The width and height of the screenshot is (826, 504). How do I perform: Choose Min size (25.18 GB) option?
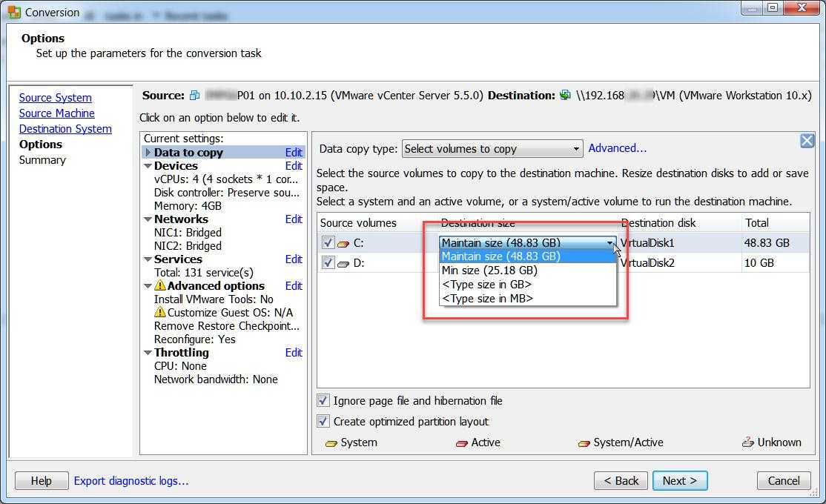[489, 271]
